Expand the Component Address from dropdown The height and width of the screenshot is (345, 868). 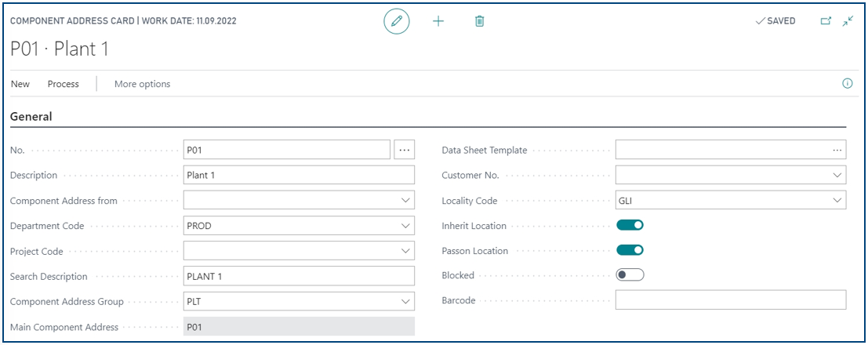(405, 201)
